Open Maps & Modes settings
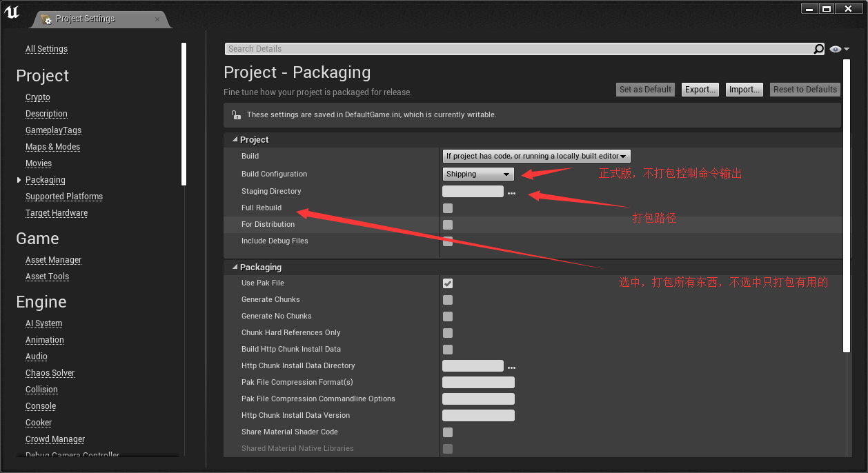The image size is (868, 473). click(x=52, y=146)
